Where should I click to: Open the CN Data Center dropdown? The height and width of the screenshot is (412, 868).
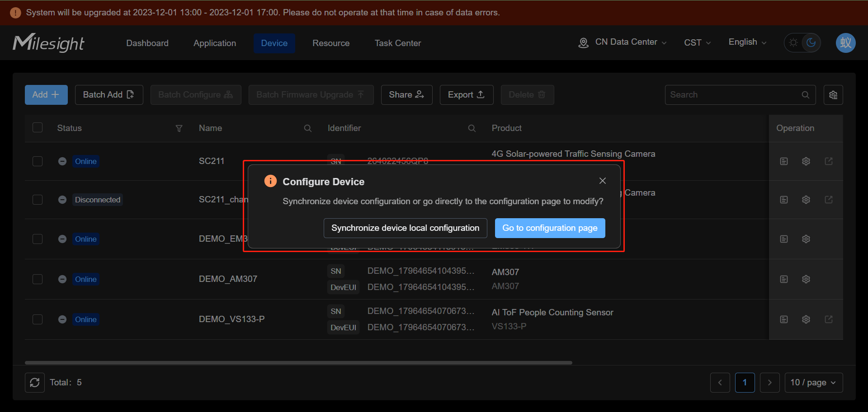[623, 42]
